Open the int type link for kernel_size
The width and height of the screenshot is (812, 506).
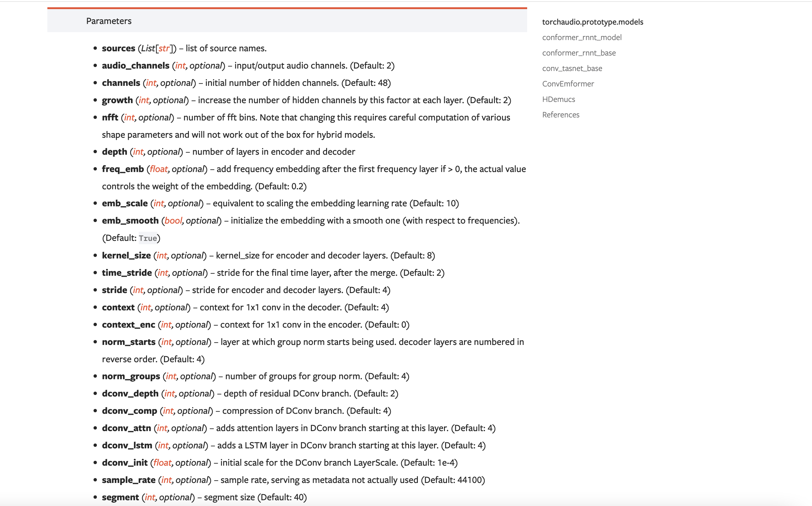pyautogui.click(x=161, y=255)
